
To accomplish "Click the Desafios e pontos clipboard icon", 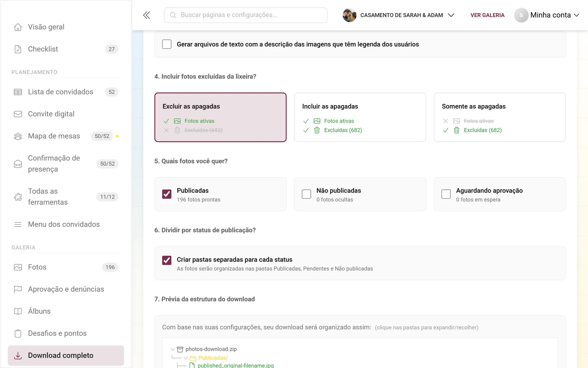I will (18, 334).
